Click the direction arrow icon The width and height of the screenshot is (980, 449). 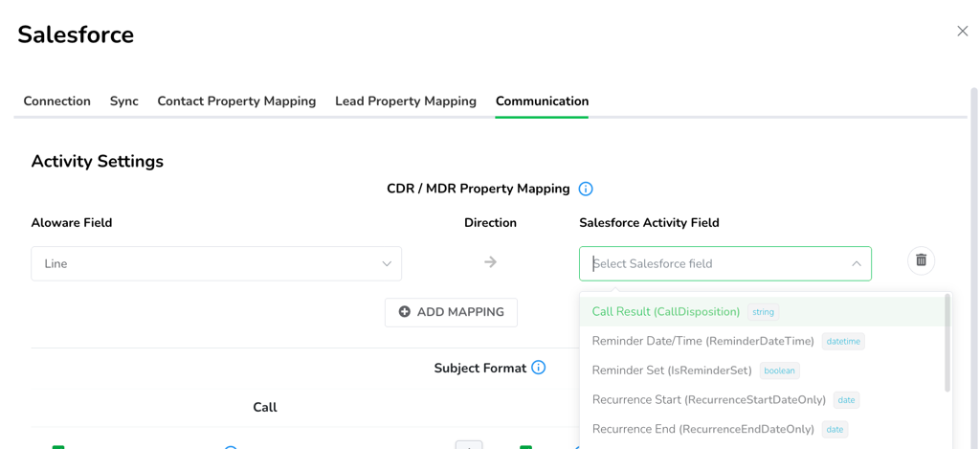point(491,262)
